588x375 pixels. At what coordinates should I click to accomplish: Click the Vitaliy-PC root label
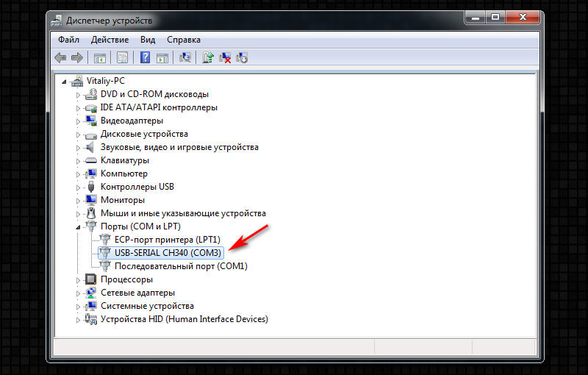[x=105, y=81]
